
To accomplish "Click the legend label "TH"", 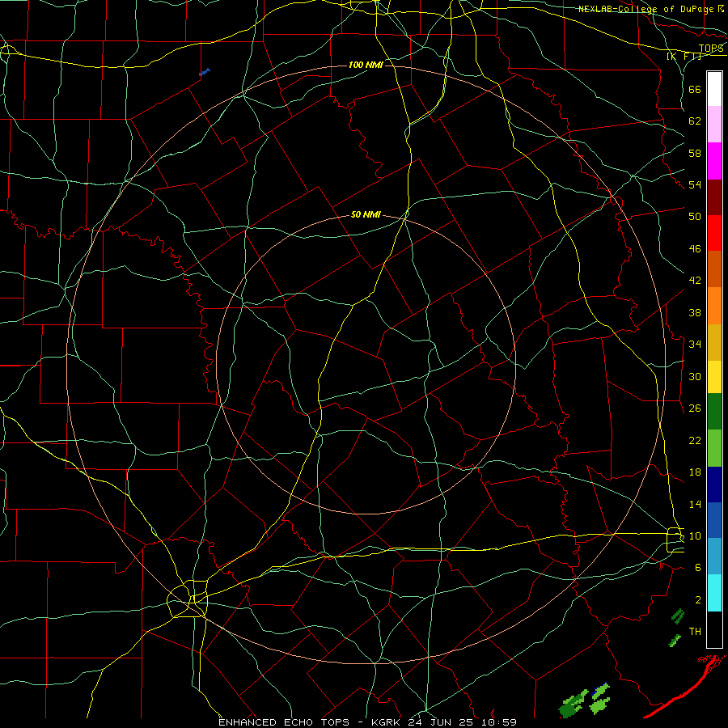I will tap(695, 632).
